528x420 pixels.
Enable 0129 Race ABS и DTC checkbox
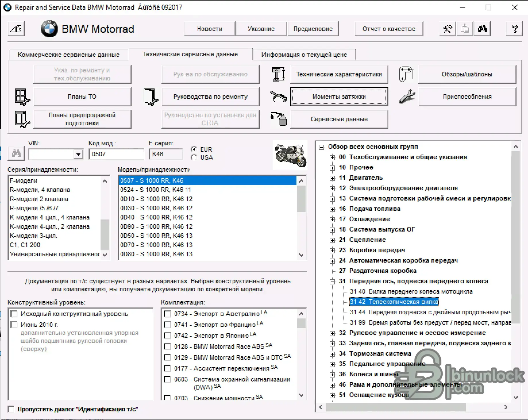(167, 357)
